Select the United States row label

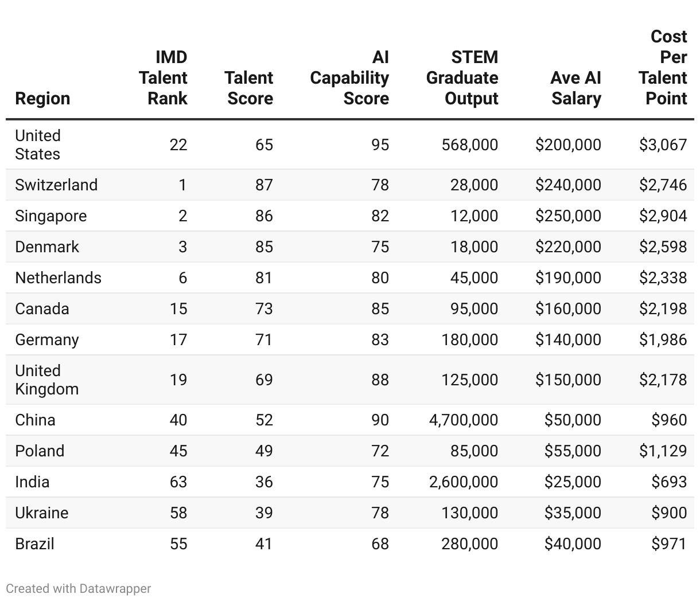[38, 144]
